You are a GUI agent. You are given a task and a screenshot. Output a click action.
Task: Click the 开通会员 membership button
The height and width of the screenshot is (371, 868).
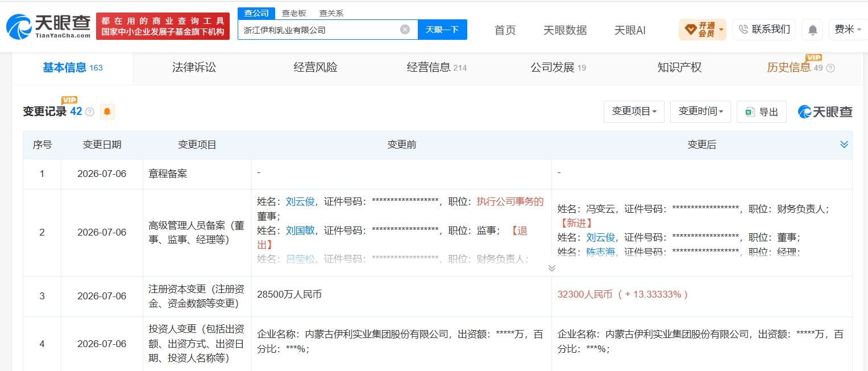coord(702,30)
